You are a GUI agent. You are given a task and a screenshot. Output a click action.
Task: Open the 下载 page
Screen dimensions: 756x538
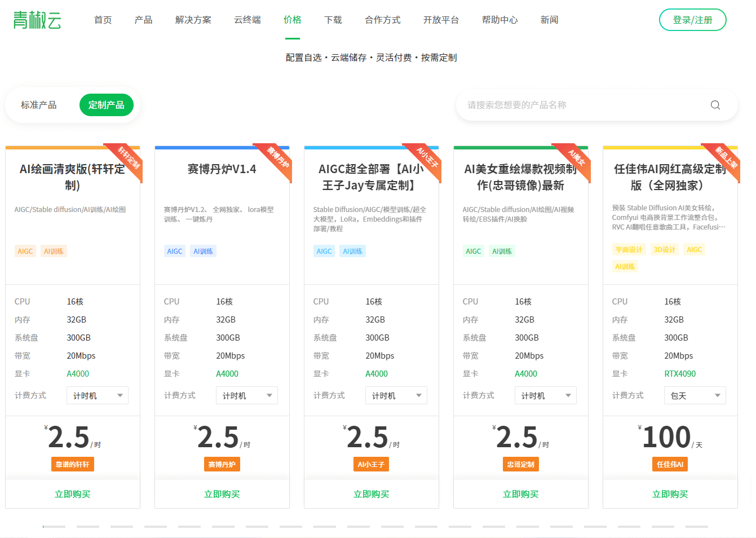[333, 20]
